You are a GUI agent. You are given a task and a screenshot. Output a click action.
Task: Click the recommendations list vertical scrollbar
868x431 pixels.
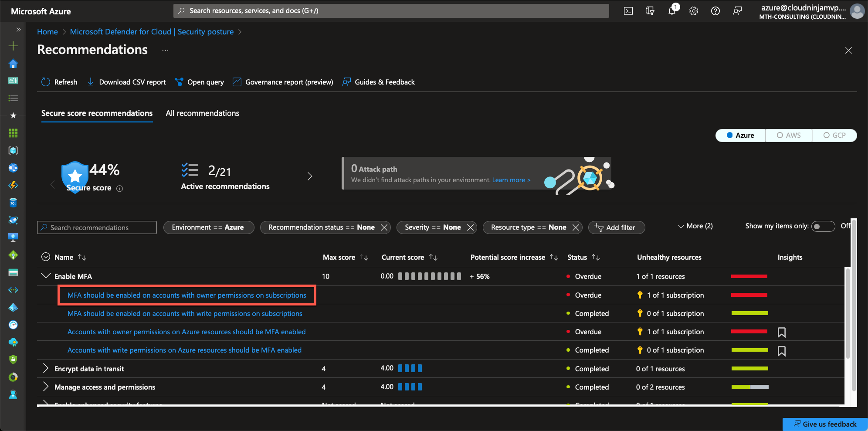point(848,314)
